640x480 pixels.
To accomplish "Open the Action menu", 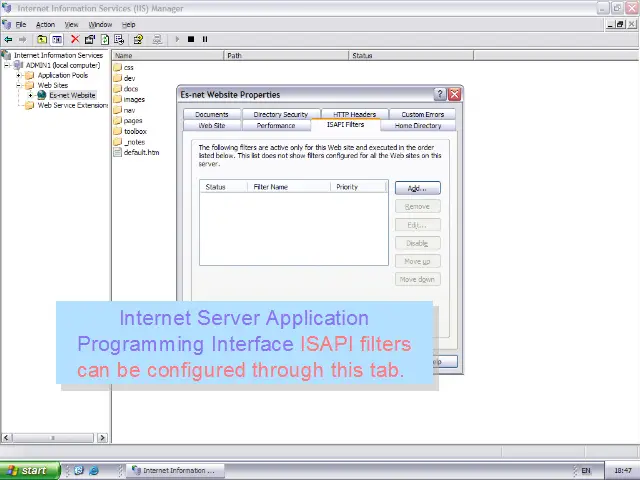I will pos(45,24).
